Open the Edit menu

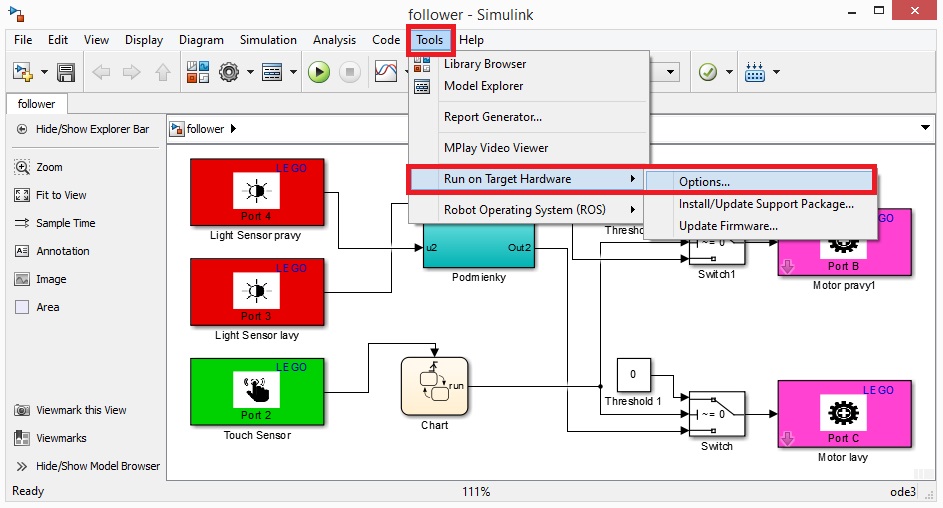pyautogui.click(x=58, y=40)
